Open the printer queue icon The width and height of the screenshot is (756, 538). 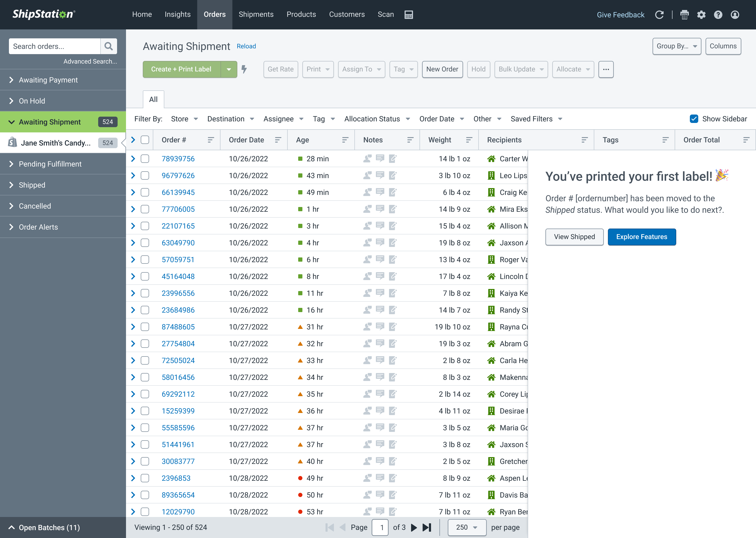click(x=684, y=14)
